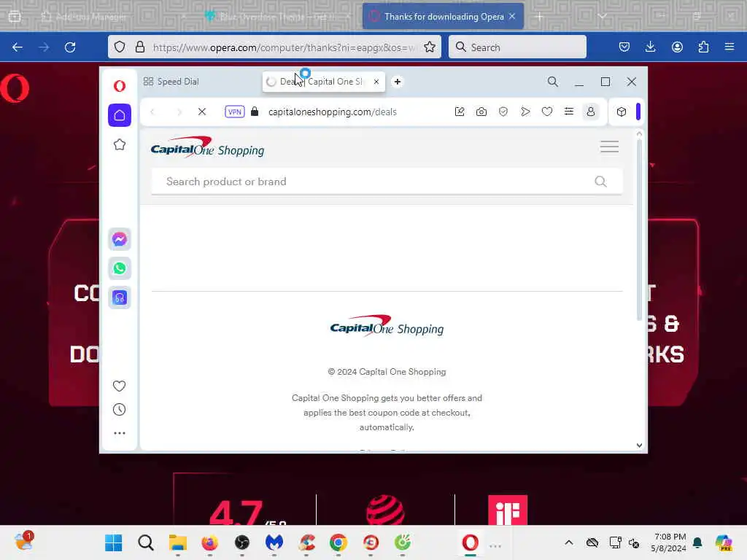747x560 pixels.
Task: Open Pinboards heart in Opera sidebar
Action: click(119, 386)
